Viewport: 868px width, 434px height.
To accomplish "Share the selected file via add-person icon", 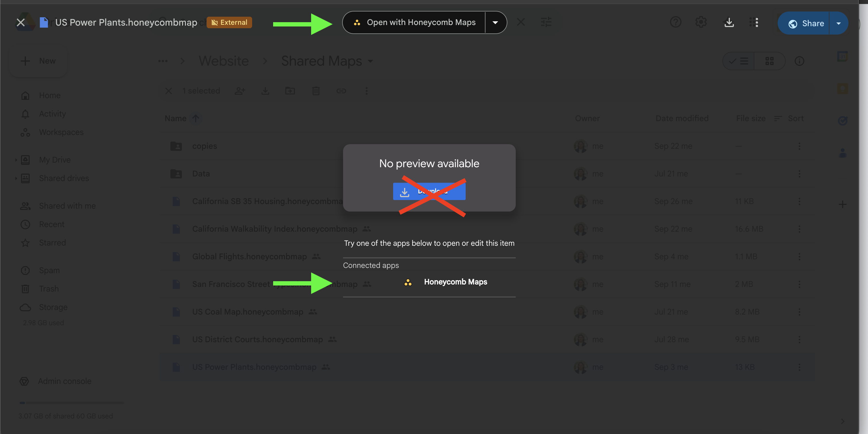I will tap(240, 91).
